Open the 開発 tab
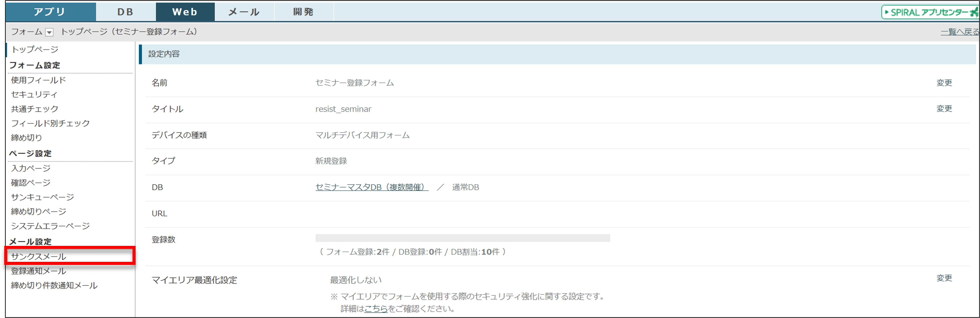Screen dimensions: 980x318 pyautogui.click(x=303, y=12)
